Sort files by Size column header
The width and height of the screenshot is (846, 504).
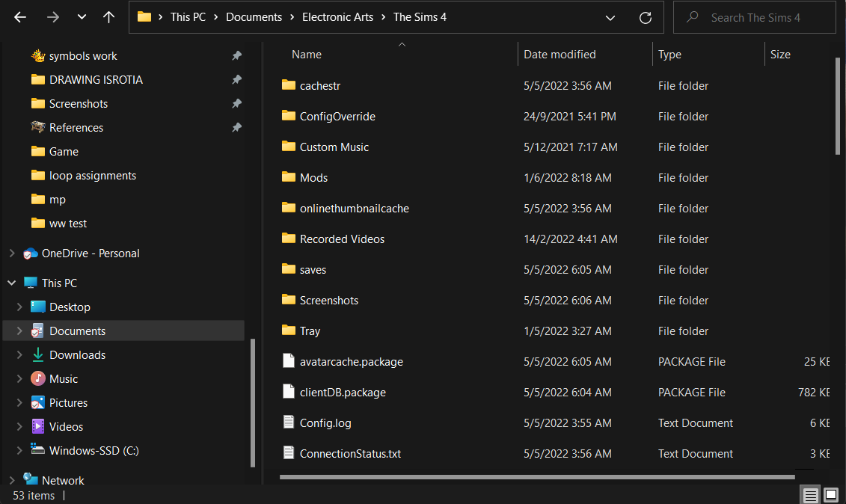pyautogui.click(x=780, y=55)
